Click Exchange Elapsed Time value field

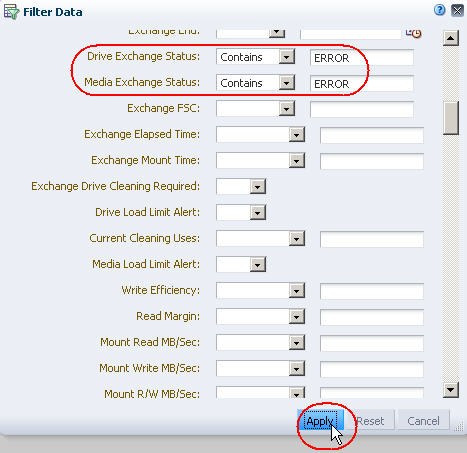pyautogui.click(x=372, y=135)
